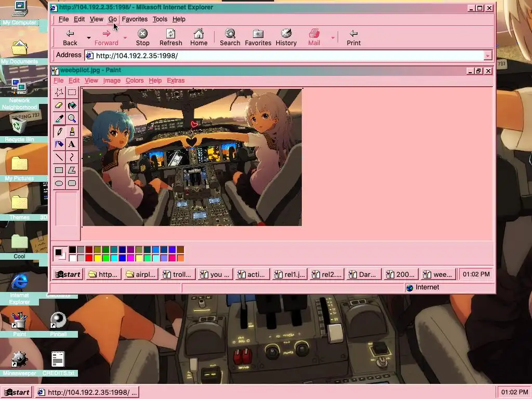
Task: Click the inner start button below Paint
Action: tap(68, 274)
